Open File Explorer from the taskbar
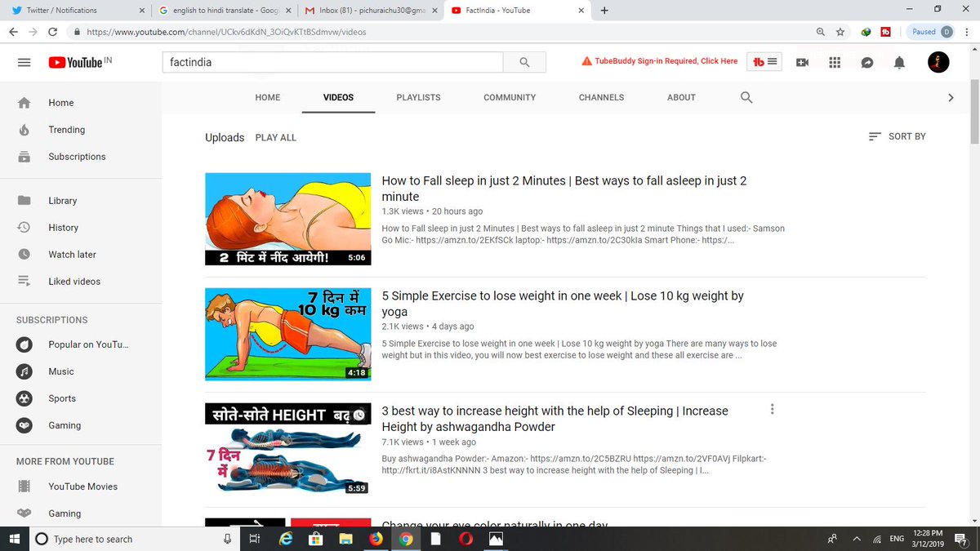 tap(346, 539)
